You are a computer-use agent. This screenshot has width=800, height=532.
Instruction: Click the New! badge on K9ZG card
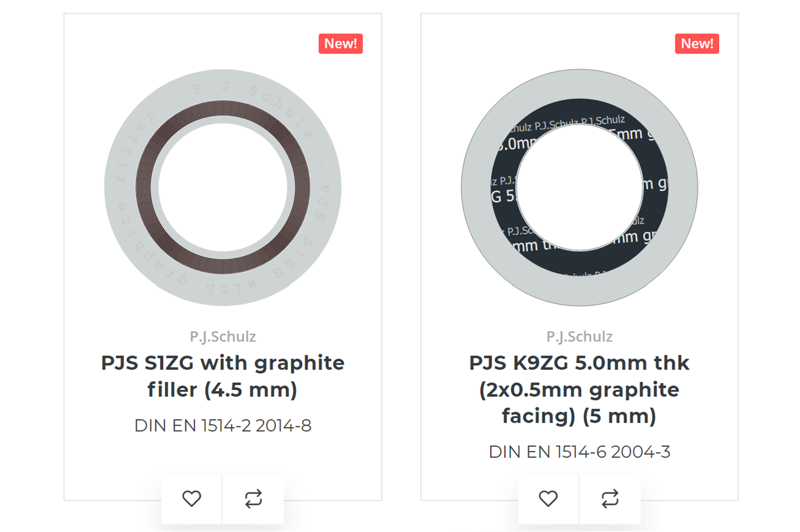(697, 44)
